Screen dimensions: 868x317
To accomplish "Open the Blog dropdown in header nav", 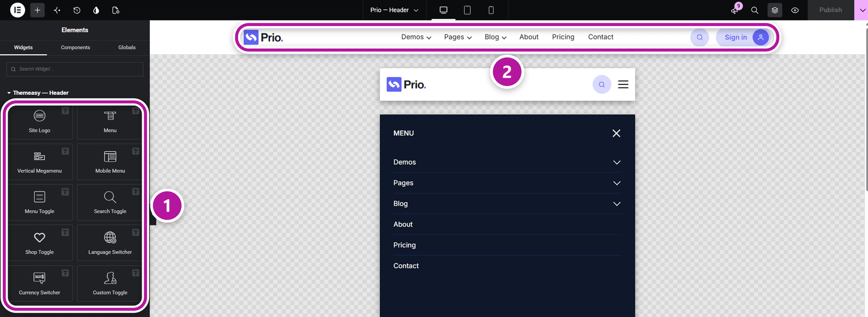I will tap(495, 37).
